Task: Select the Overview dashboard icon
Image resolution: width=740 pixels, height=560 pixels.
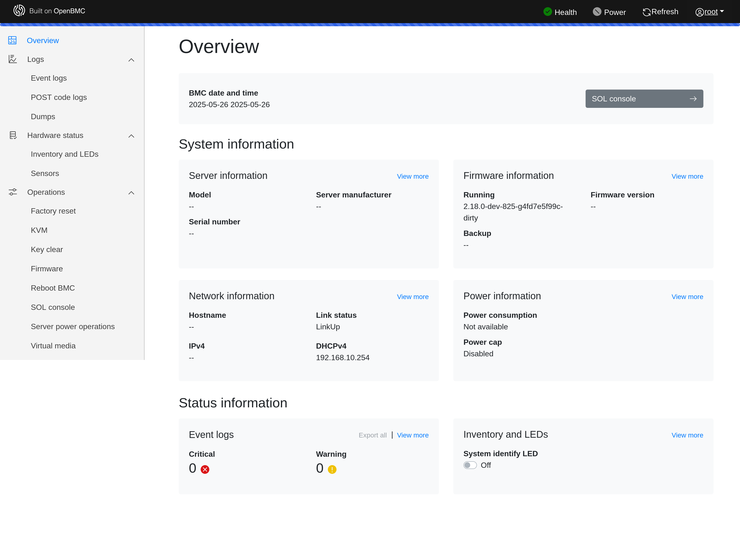Action: coord(12,40)
